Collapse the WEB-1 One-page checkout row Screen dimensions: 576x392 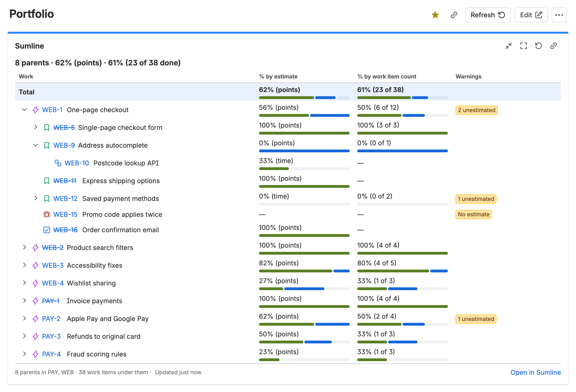[x=24, y=110]
